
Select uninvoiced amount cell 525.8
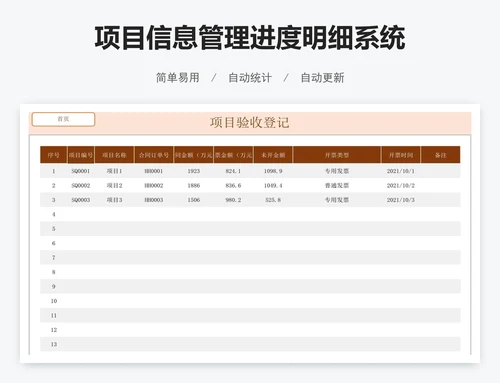click(273, 200)
